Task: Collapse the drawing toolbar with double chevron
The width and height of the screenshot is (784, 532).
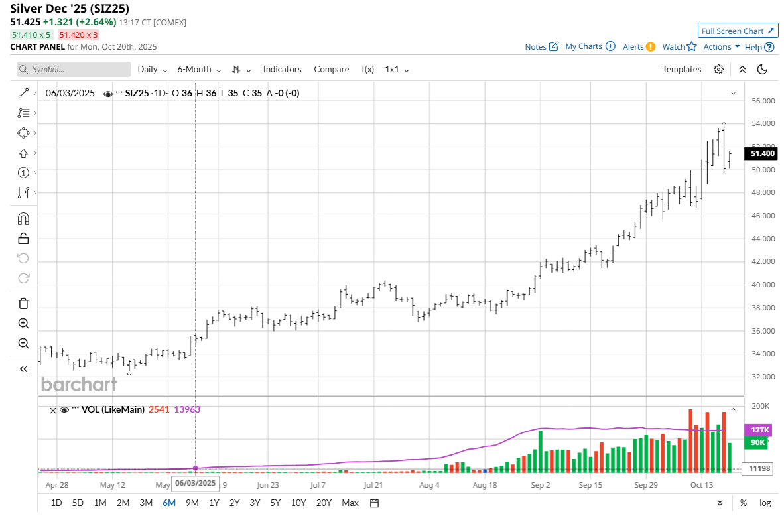Action: coord(23,369)
